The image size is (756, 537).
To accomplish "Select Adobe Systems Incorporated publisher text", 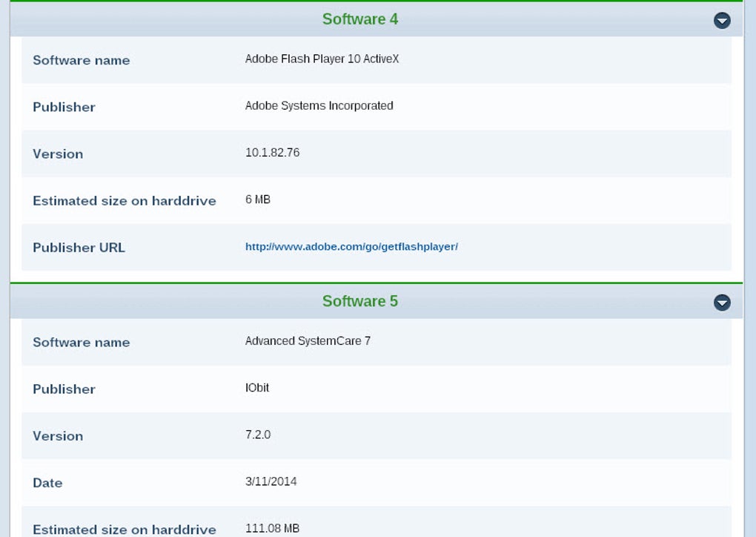I will tap(319, 105).
